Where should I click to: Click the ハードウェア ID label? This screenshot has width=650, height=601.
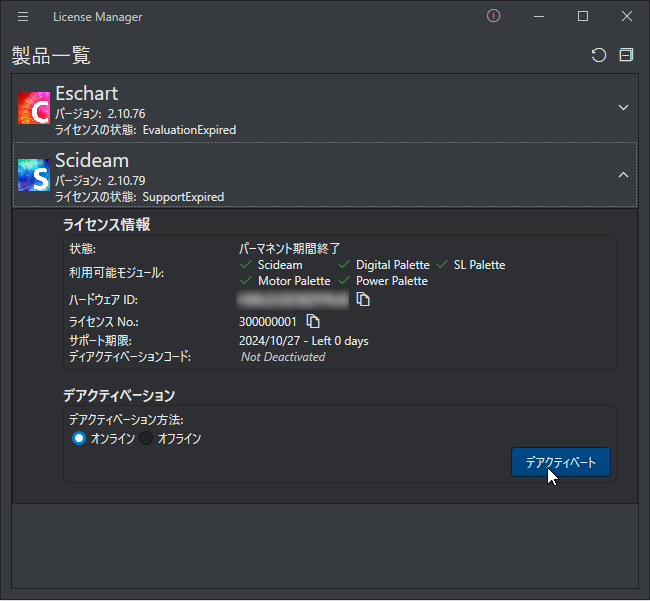point(103,300)
